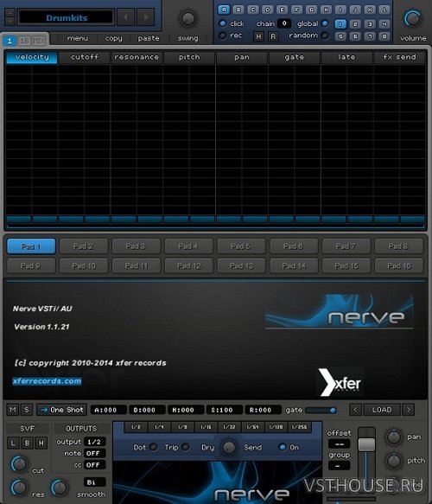Open the output 1/2 selector
Image resolution: width=432 pixels, height=504 pixels.
pyautogui.click(x=94, y=442)
